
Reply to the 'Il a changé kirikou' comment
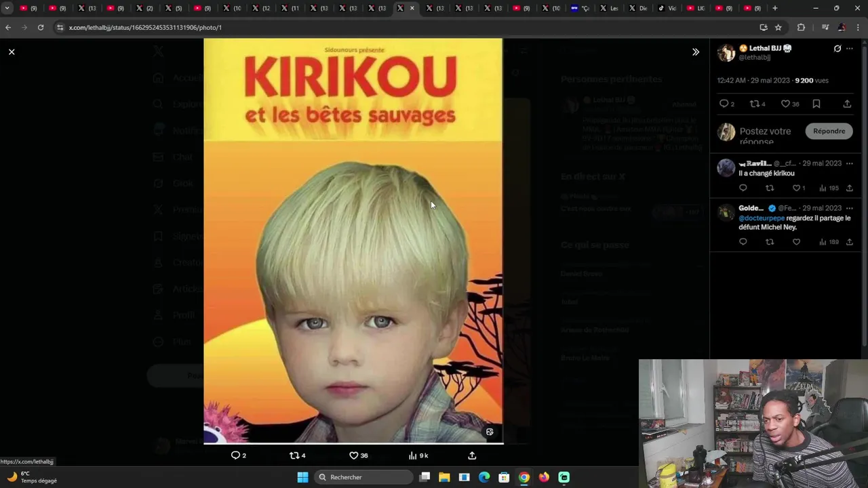coord(743,188)
